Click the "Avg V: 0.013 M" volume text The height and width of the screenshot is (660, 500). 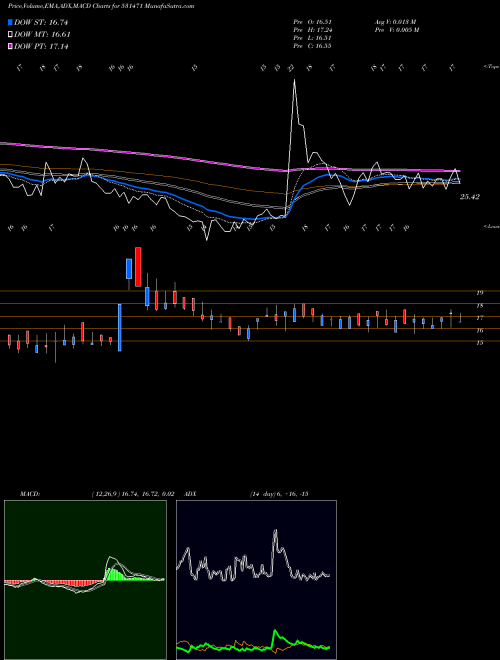point(396,22)
